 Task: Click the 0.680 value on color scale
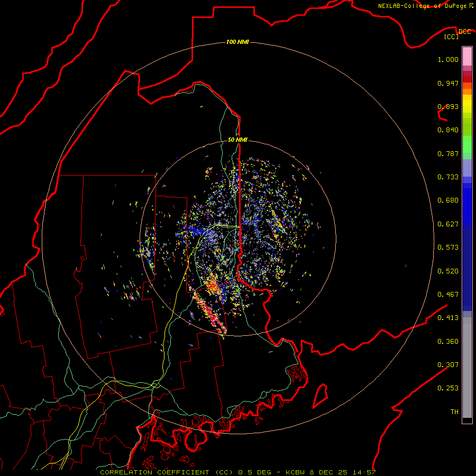point(448,200)
